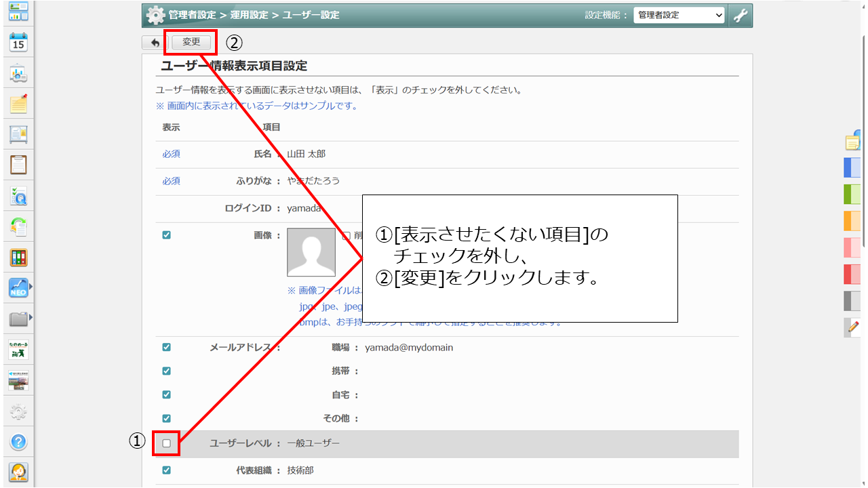
Task: Click the user avatar icon at sidebar bottom
Action: [x=18, y=472]
